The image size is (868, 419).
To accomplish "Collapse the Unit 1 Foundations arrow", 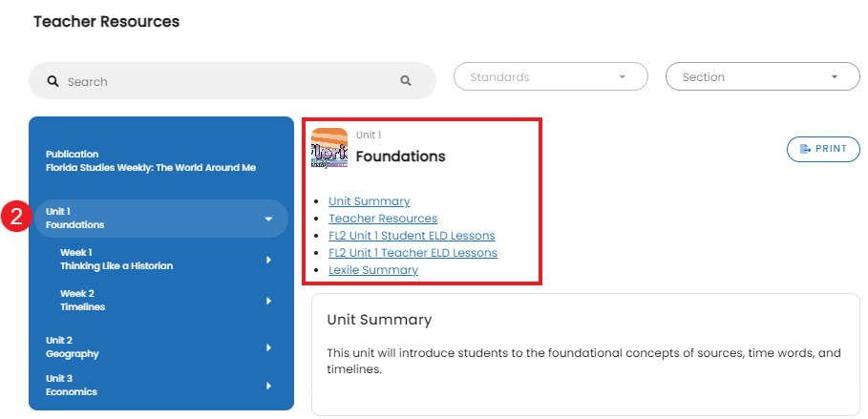I will point(268,220).
